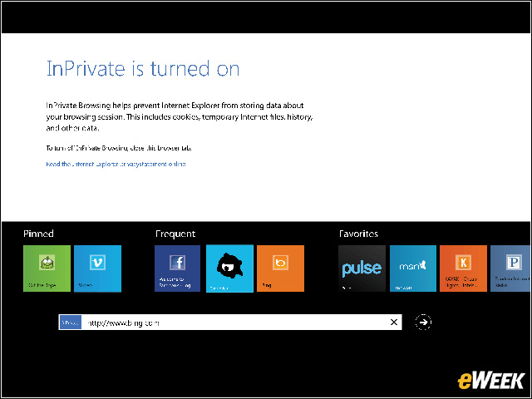Select the Pinned section heading
Viewport: 532px width, 399px height.
coord(38,234)
